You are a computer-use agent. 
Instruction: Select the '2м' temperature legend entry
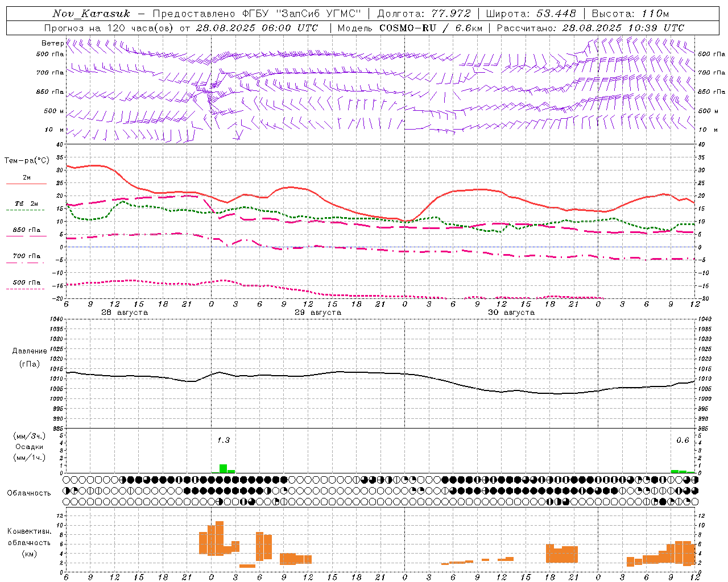tap(26, 178)
